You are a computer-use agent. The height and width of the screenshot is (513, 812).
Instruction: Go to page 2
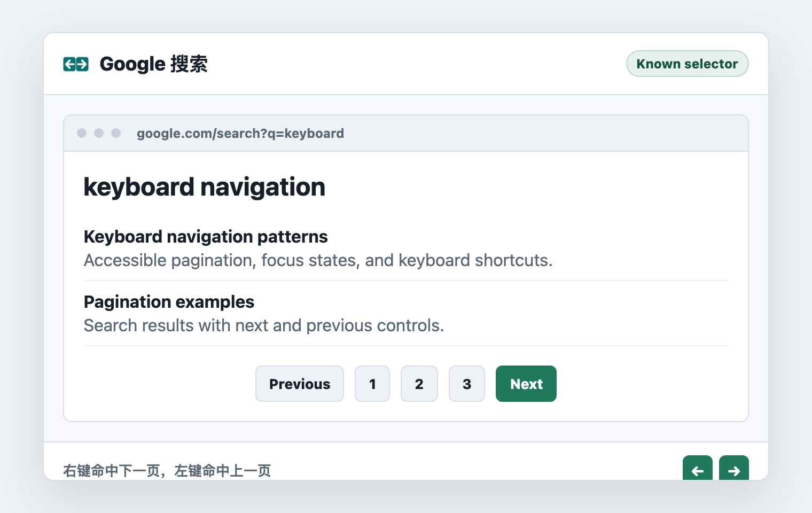coord(419,384)
